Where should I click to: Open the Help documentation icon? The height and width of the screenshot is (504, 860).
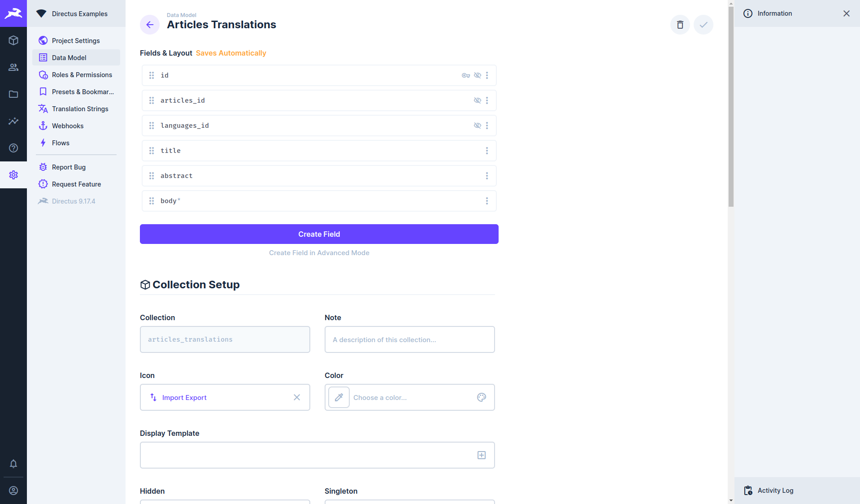click(x=13, y=148)
